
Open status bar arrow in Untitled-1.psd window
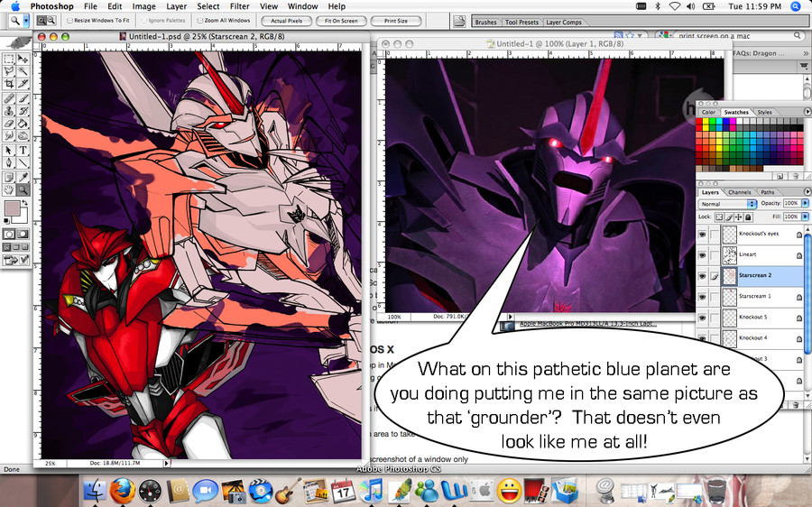(166, 463)
